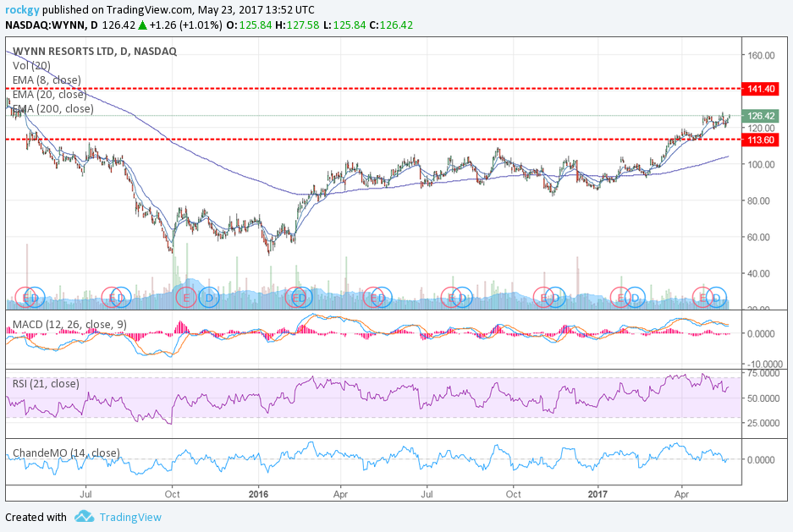
Task: Click the NASDAQ:WYNN, D symbol in the header
Action: (x=52, y=25)
